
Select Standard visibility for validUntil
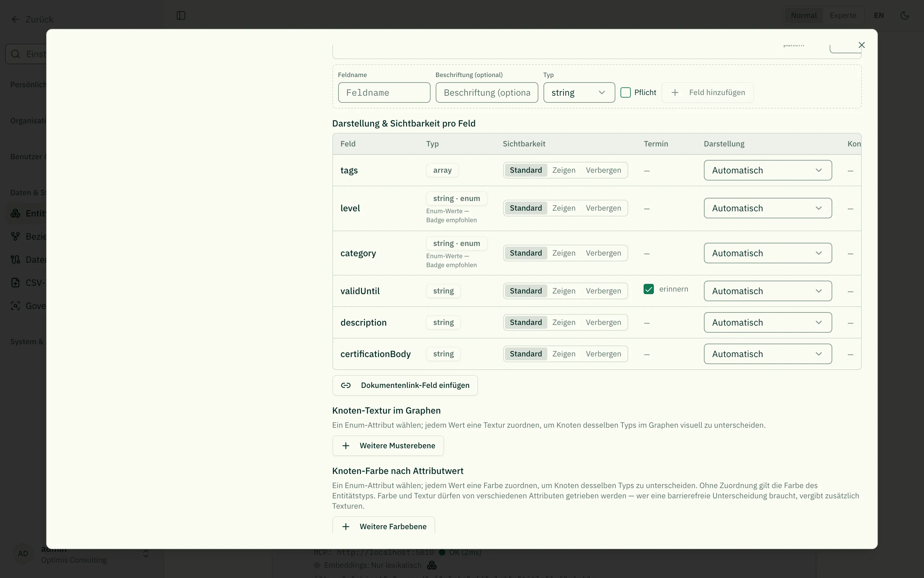[x=526, y=291]
